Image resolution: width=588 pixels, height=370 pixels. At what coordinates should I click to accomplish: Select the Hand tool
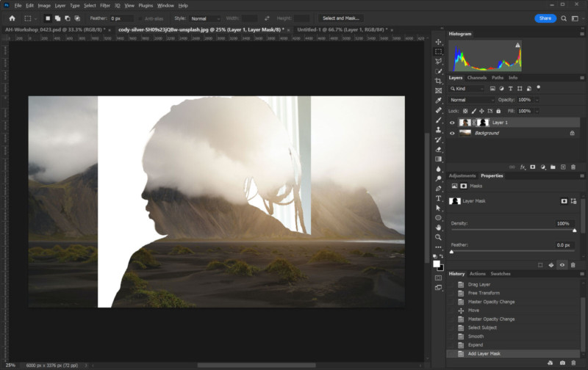click(x=438, y=228)
